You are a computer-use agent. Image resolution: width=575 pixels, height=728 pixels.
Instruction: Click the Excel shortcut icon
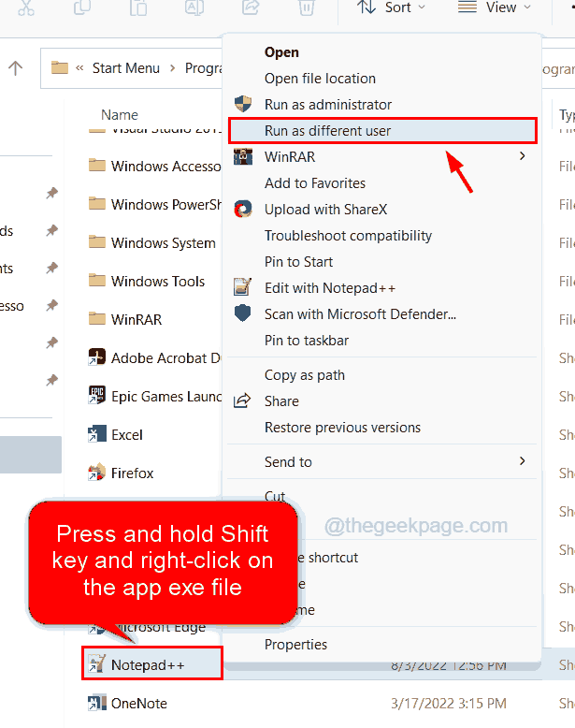coord(96,434)
